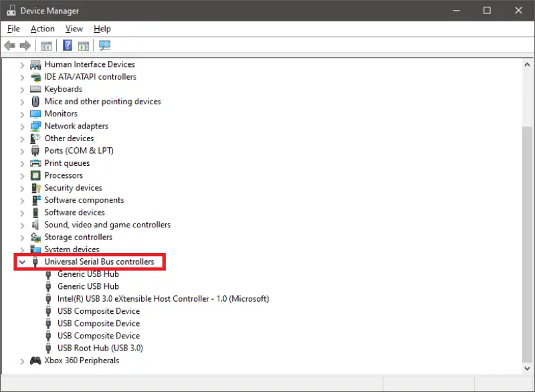Scan for hardware changes using the toolbar icon
Image resolution: width=535 pixels, height=392 pixels.
tap(104, 45)
